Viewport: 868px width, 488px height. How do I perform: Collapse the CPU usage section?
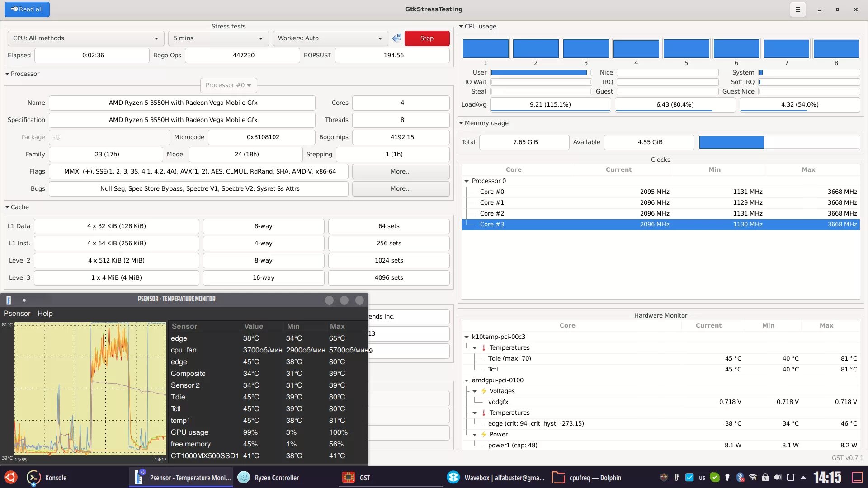pyautogui.click(x=461, y=27)
